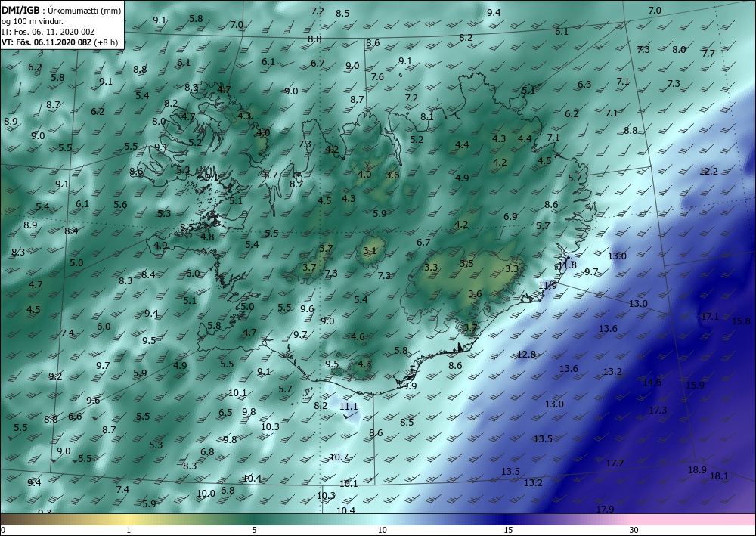Select the '17.3' value on the map
This screenshot has width=756, height=536.
click(658, 410)
